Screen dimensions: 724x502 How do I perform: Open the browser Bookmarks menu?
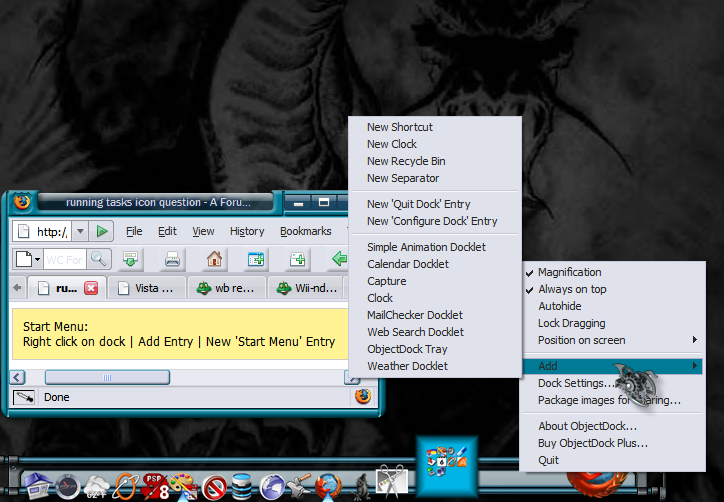pyautogui.click(x=306, y=231)
